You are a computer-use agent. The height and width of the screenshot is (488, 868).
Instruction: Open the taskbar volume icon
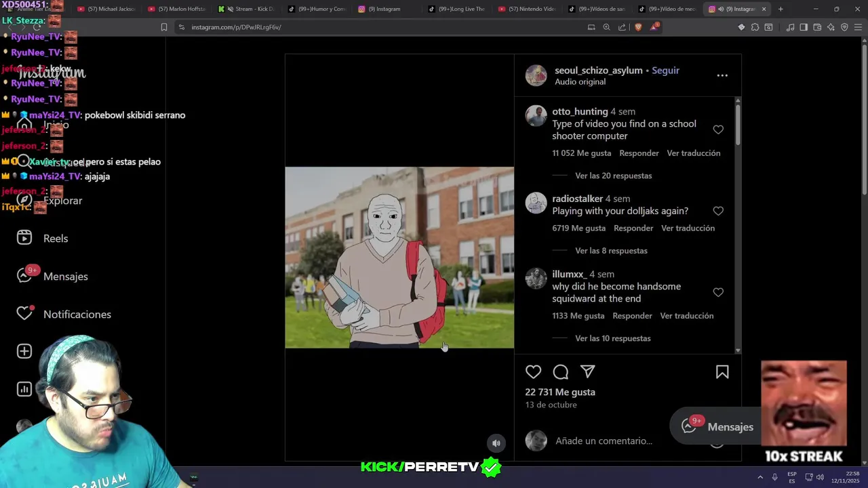[820, 477]
